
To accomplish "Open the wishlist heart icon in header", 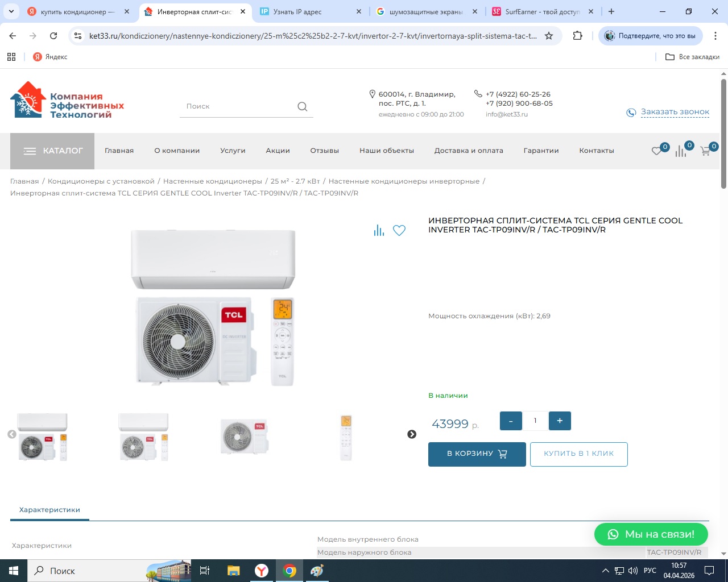I will [x=657, y=151].
